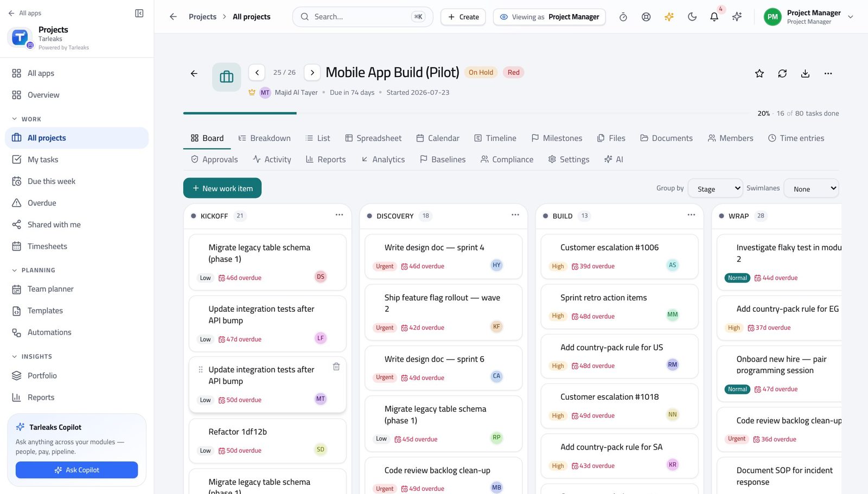Open the Spreadsheet tab
This screenshot has width=868, height=494.
373,138
